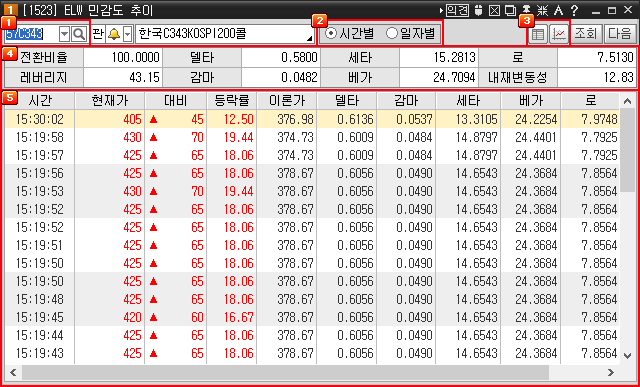The image size is (640, 387).
Task: Click the mouse icon in title bar
Action: point(479,10)
